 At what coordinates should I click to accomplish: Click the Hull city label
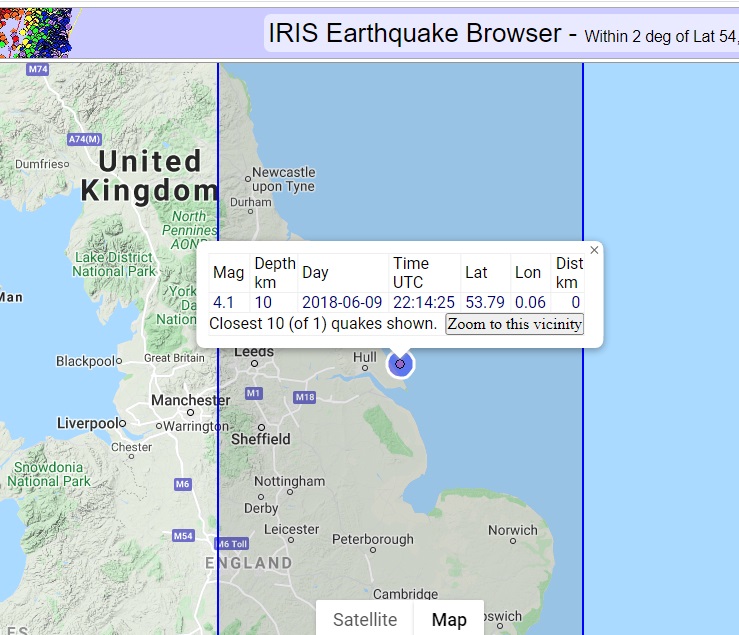click(x=365, y=357)
